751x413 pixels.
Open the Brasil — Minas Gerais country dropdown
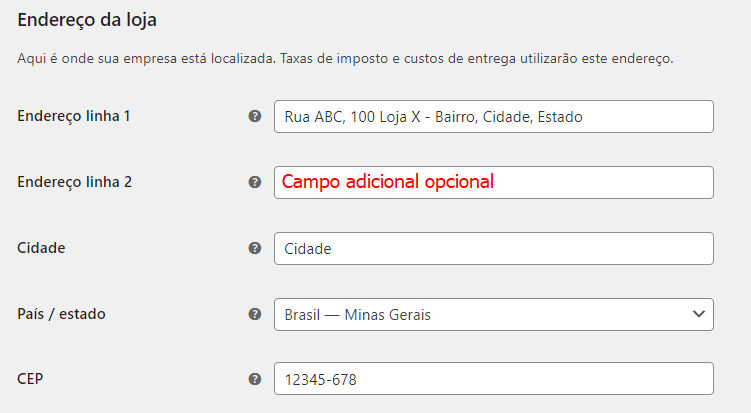494,315
